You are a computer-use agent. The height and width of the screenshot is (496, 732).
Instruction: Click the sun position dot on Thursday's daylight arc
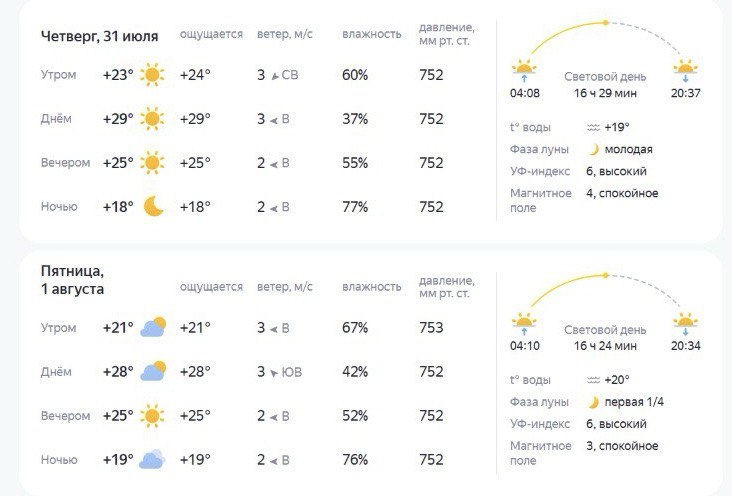(605, 22)
